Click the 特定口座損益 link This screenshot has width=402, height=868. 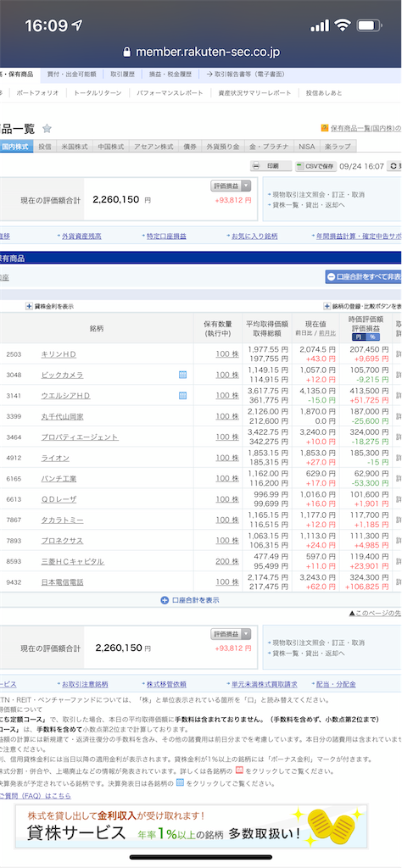click(x=166, y=236)
